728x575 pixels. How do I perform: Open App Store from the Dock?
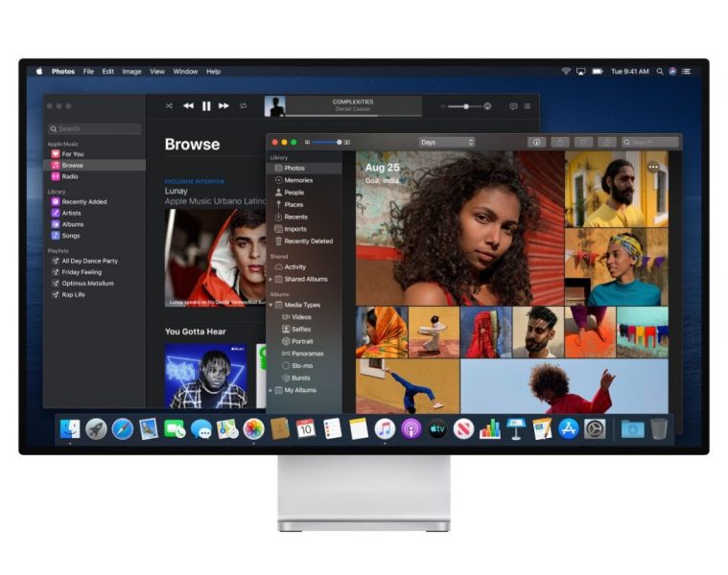point(569,429)
